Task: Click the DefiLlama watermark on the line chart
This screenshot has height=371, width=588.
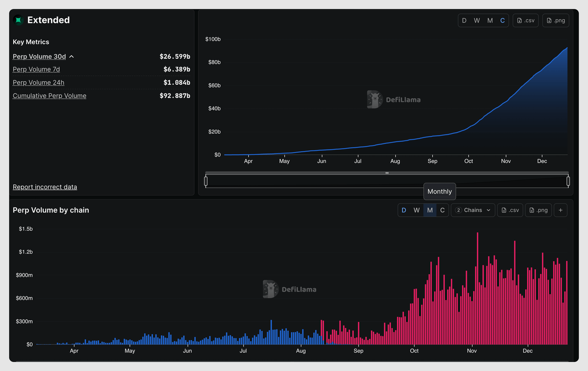Action: pos(393,99)
